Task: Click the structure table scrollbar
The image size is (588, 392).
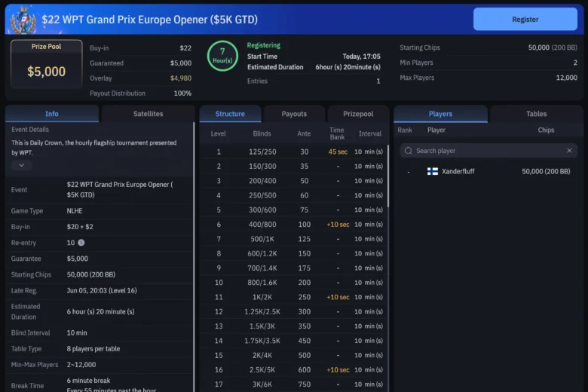Action: click(387, 176)
